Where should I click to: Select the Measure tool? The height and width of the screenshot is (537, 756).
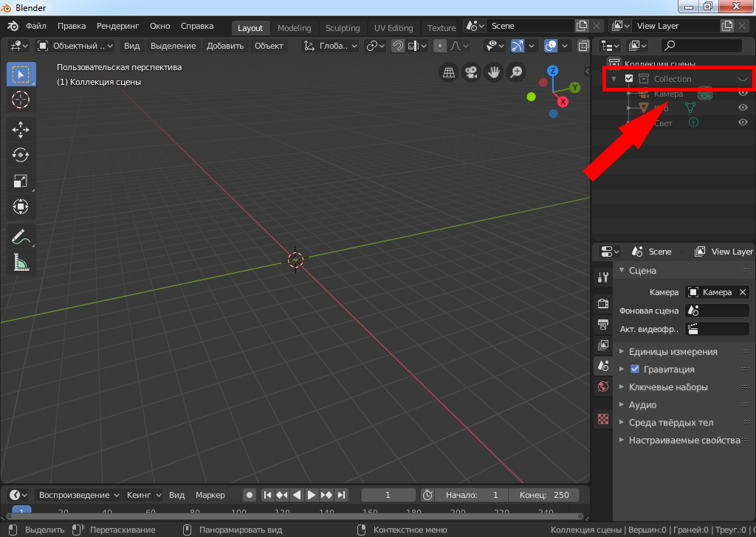[21, 263]
